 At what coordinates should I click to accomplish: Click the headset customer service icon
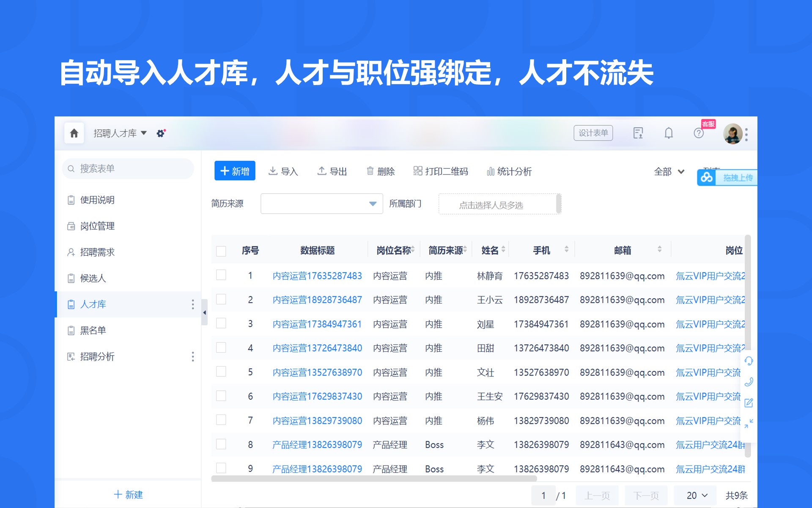pyautogui.click(x=749, y=361)
